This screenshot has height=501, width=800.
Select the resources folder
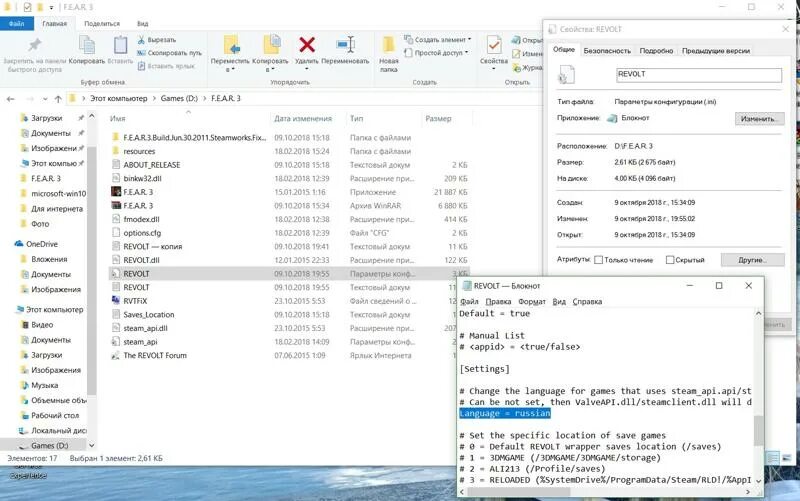click(x=139, y=152)
